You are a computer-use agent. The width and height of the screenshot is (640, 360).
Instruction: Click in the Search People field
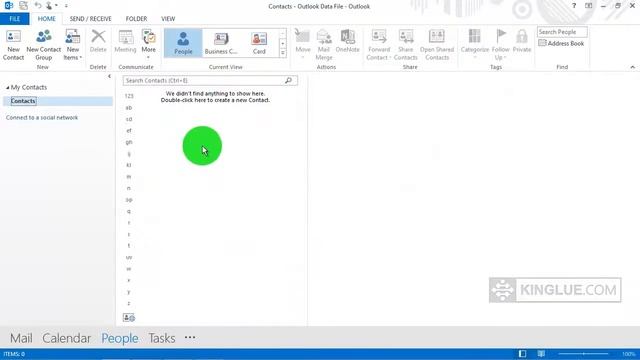[562, 32]
